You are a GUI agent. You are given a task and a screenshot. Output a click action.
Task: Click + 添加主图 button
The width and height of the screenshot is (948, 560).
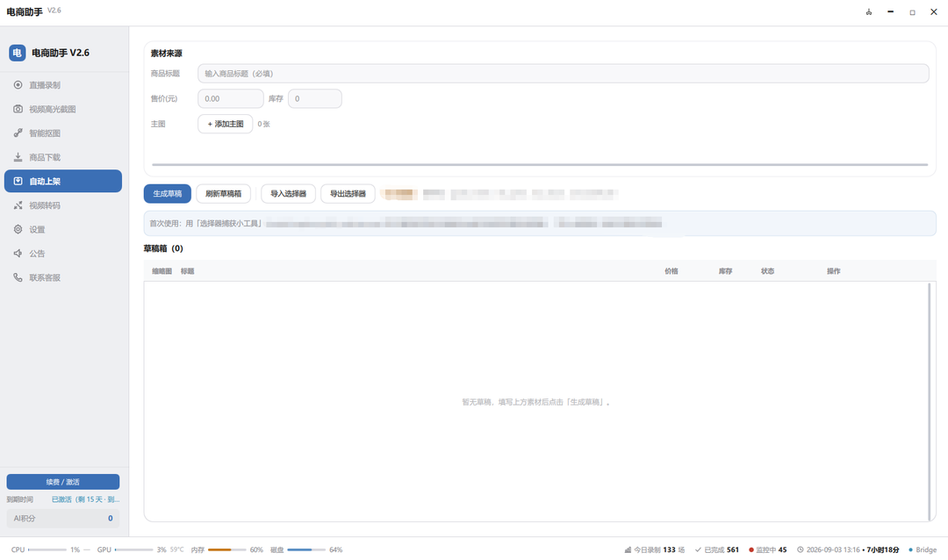pyautogui.click(x=225, y=124)
